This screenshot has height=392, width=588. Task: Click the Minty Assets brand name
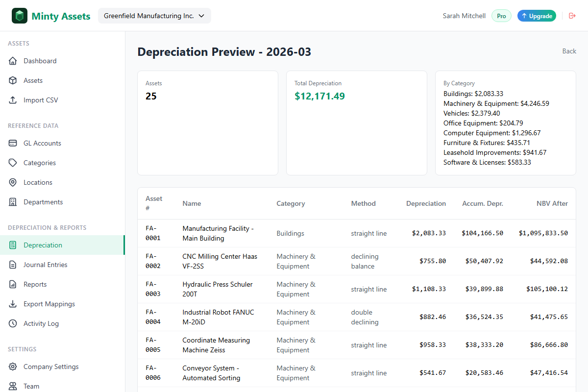(61, 16)
